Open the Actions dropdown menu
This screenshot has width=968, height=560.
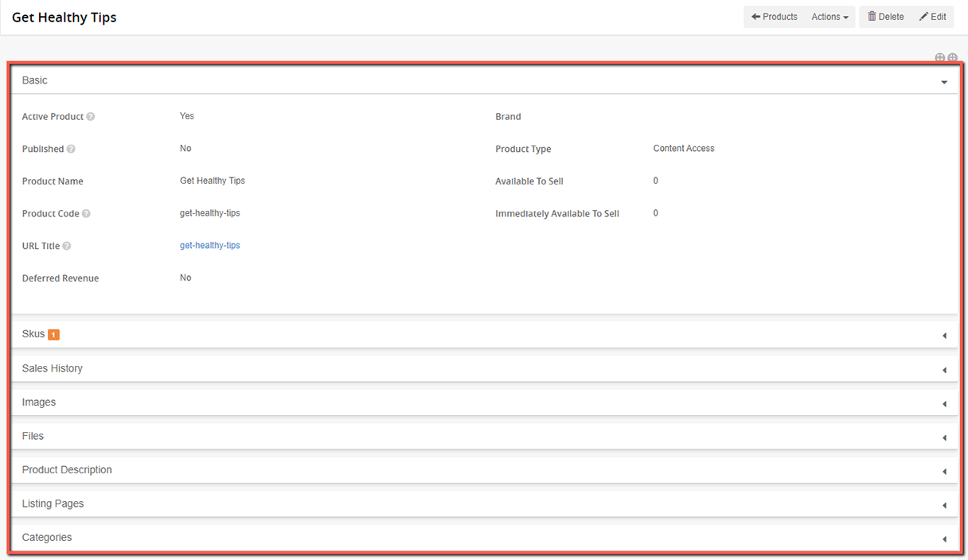tap(829, 17)
